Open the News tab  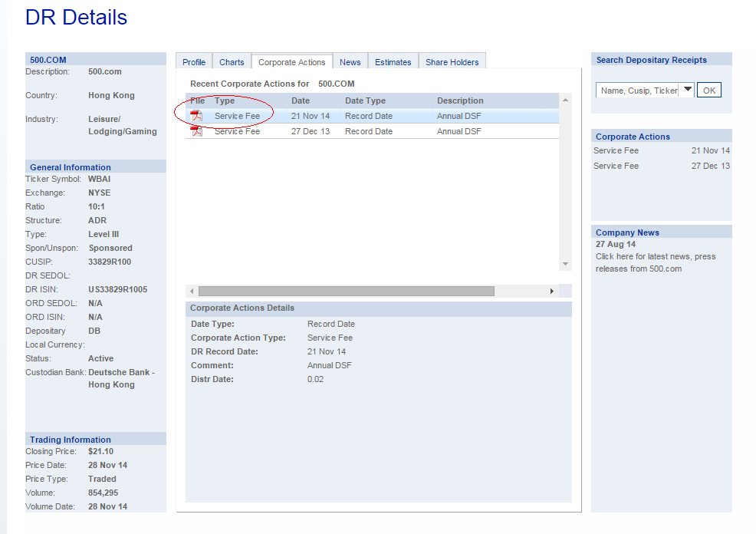point(350,62)
